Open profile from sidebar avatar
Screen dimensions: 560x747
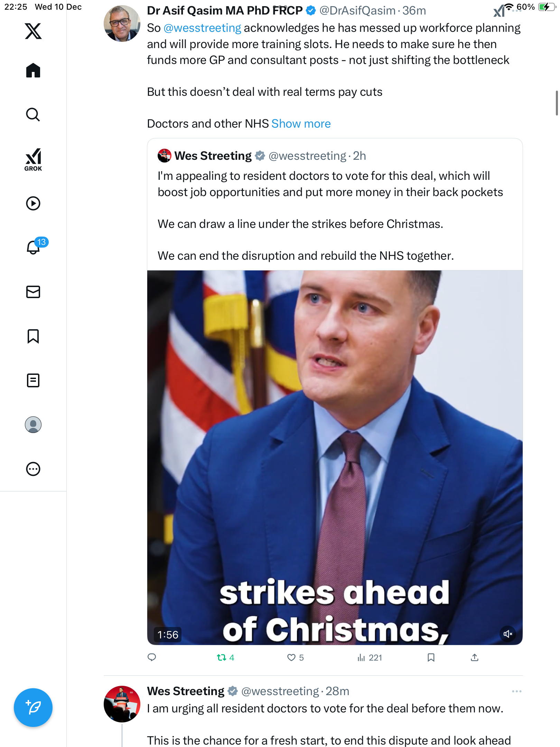[33, 425]
